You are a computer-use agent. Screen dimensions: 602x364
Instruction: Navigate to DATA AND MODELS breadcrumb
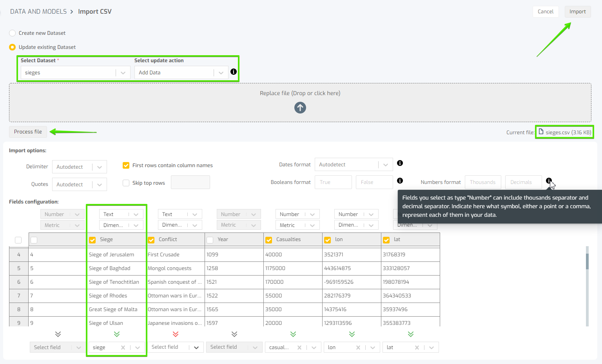[38, 11]
